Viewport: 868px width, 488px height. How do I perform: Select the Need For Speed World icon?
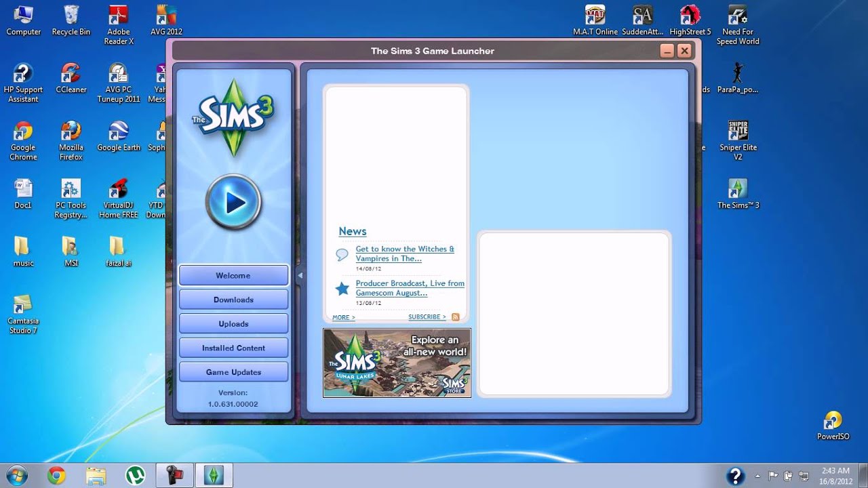[738, 25]
